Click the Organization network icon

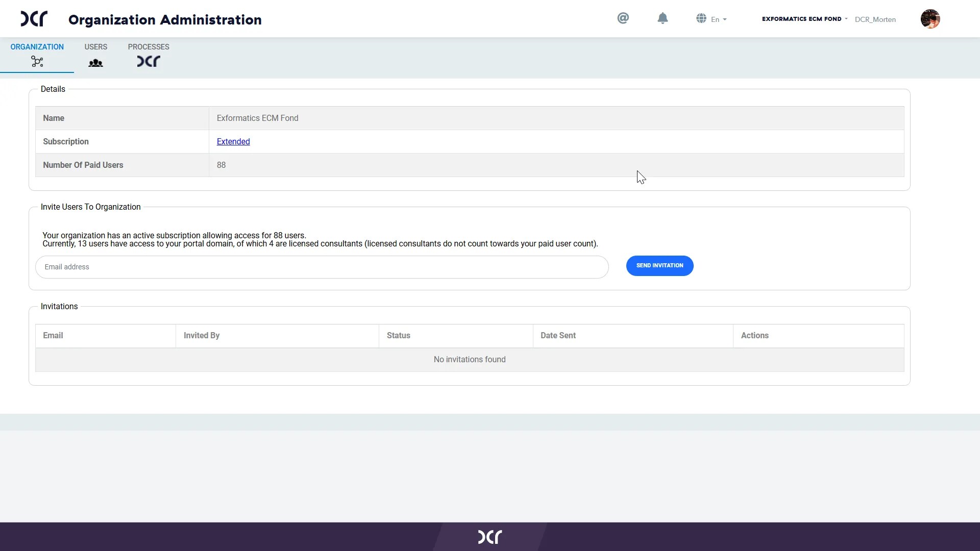(x=37, y=62)
